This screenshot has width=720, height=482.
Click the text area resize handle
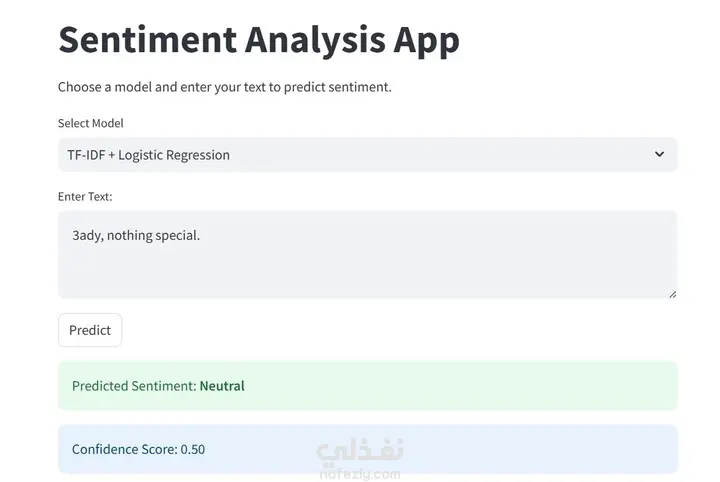[x=672, y=294]
